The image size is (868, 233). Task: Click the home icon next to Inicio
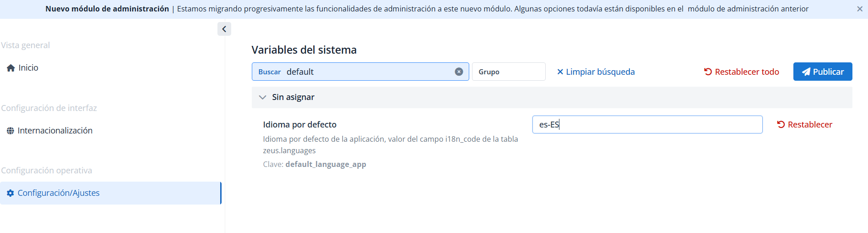[11, 68]
